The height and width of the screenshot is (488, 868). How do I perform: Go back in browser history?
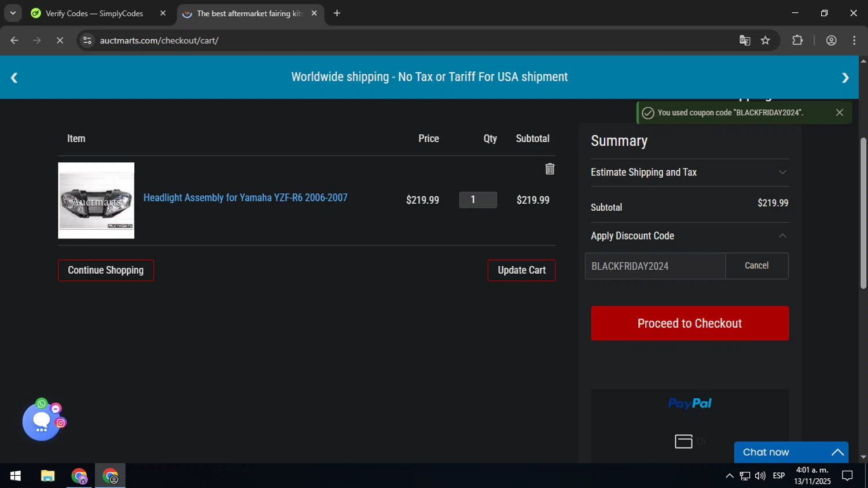pos(14,41)
